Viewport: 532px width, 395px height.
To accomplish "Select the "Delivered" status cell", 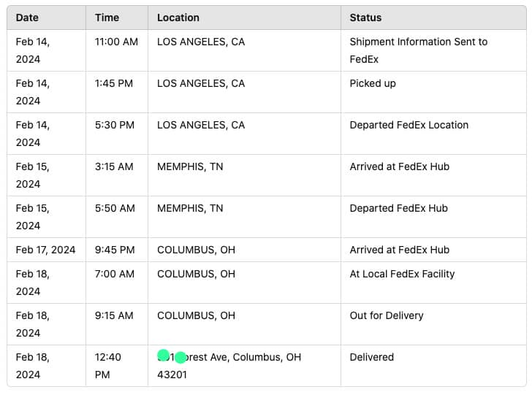I will [371, 357].
